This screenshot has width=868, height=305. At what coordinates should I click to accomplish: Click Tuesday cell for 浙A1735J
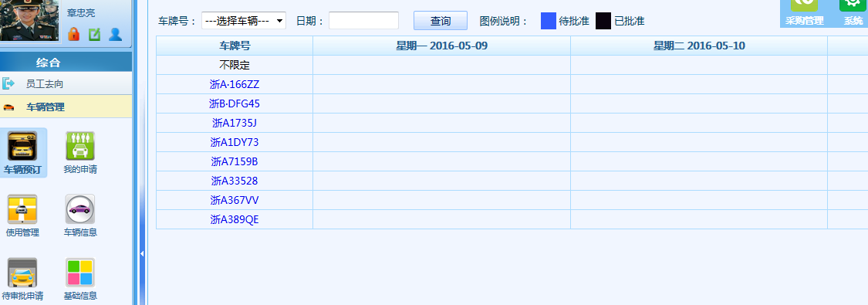[x=699, y=123]
